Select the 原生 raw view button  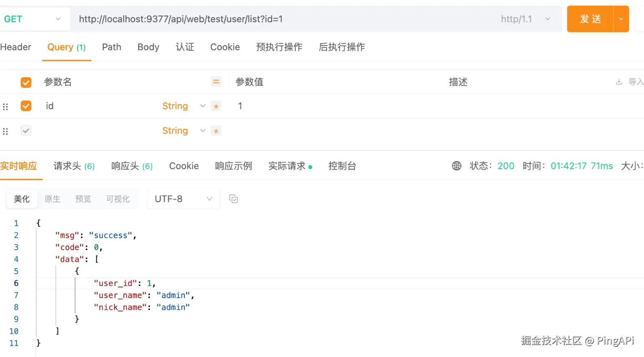(x=53, y=199)
